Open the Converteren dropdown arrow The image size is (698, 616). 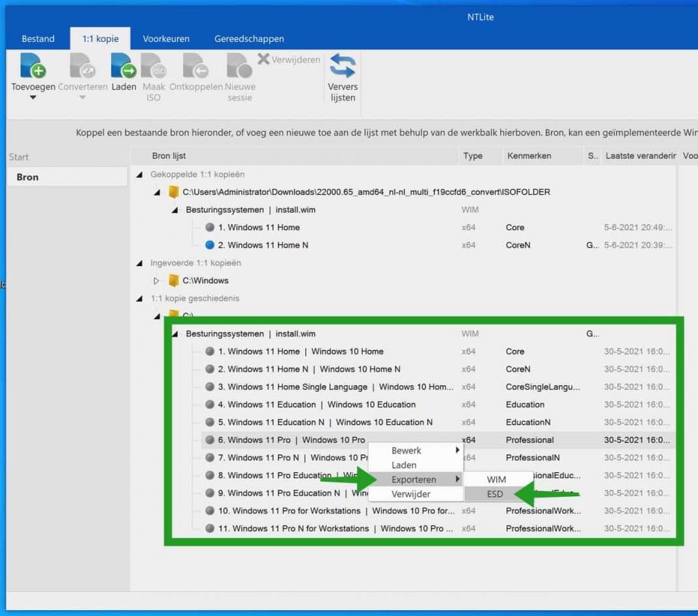(82, 97)
